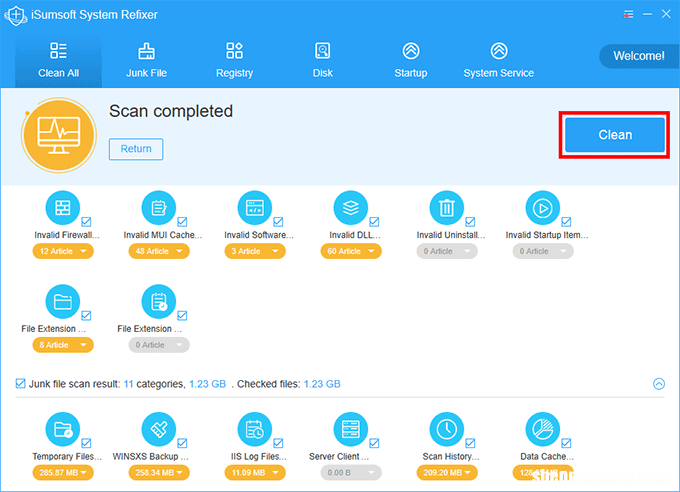Uncheck the Temporary Files checkbox

86,443
